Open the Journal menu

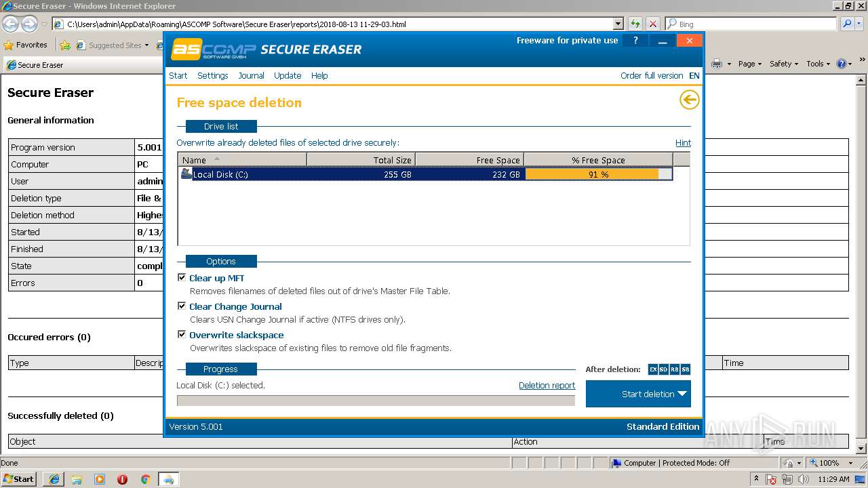[x=251, y=75]
